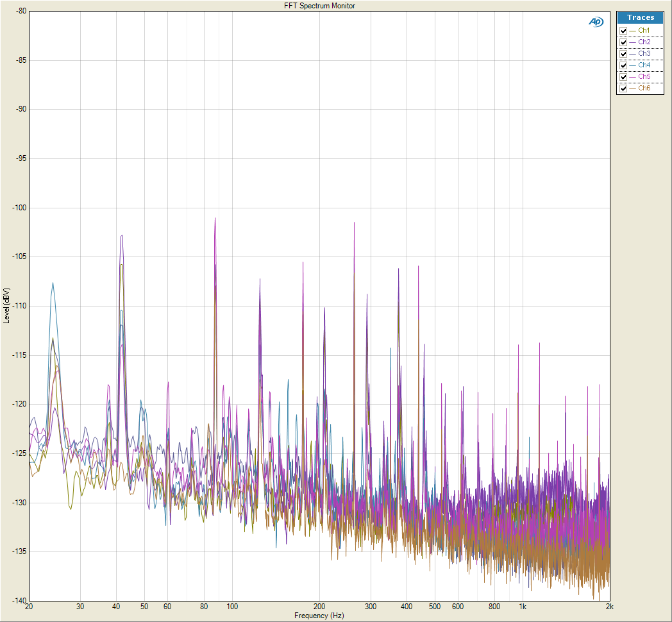Uncheck the Ch1 trace checkbox
This screenshot has width=672, height=622.
pyautogui.click(x=623, y=31)
